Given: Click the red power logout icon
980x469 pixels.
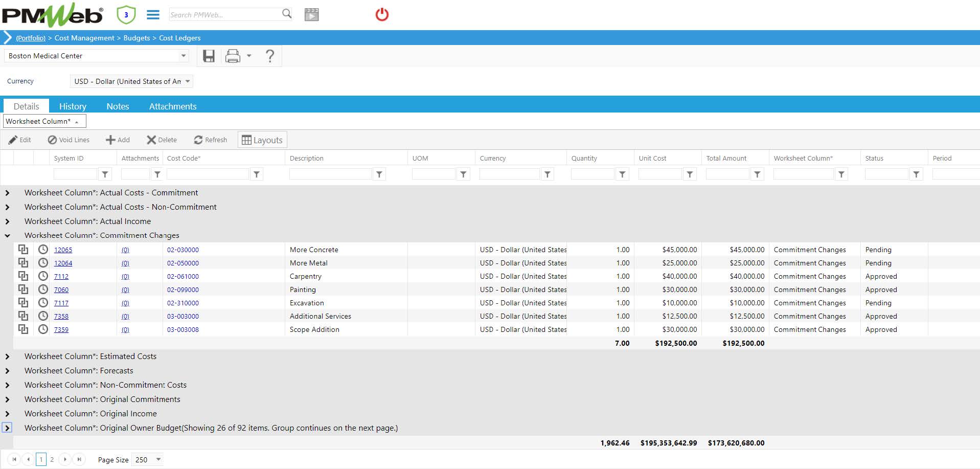Looking at the screenshot, I should [x=382, y=14].
